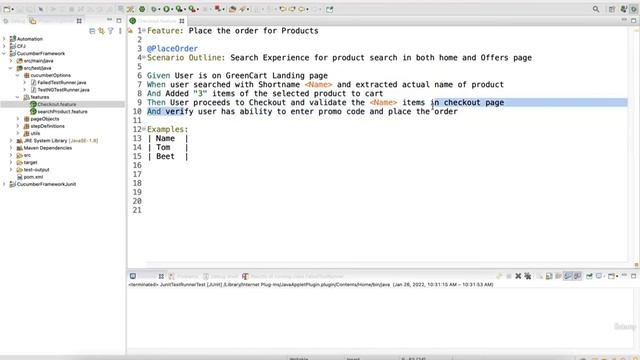
Task: Minimize the editor area
Action: click(624, 20)
